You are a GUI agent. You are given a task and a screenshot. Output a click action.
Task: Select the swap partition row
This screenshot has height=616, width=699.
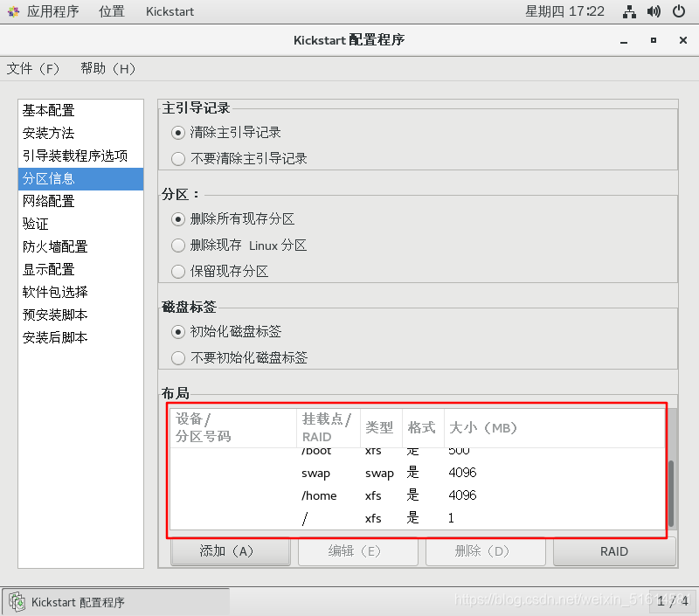click(x=418, y=473)
